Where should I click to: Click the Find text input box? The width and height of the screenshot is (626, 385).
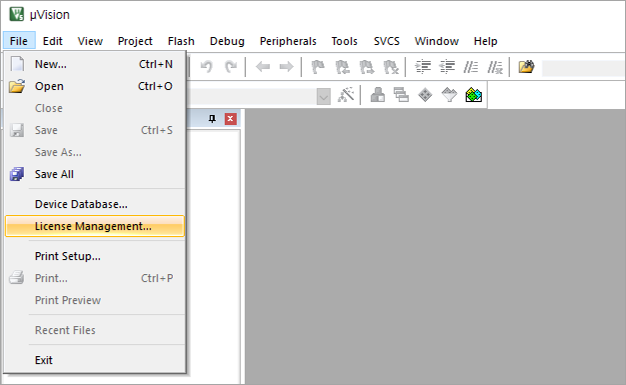point(583,67)
